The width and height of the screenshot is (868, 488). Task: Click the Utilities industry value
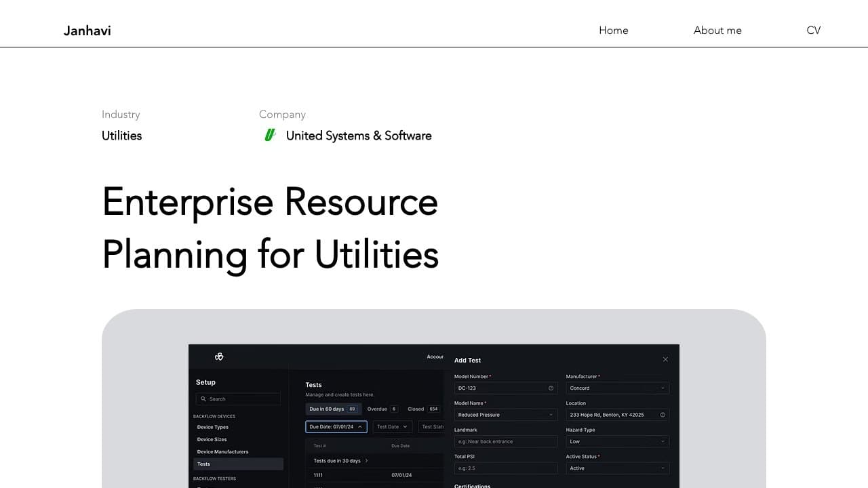coord(122,136)
